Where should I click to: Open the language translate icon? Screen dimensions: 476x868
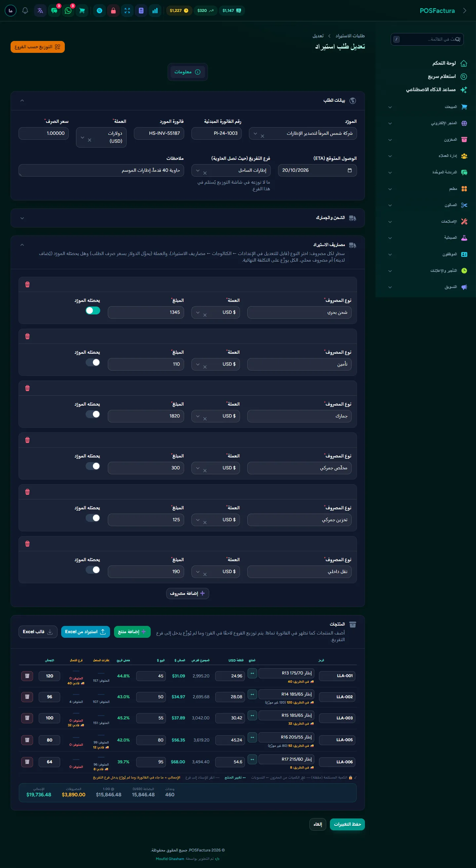click(x=40, y=11)
